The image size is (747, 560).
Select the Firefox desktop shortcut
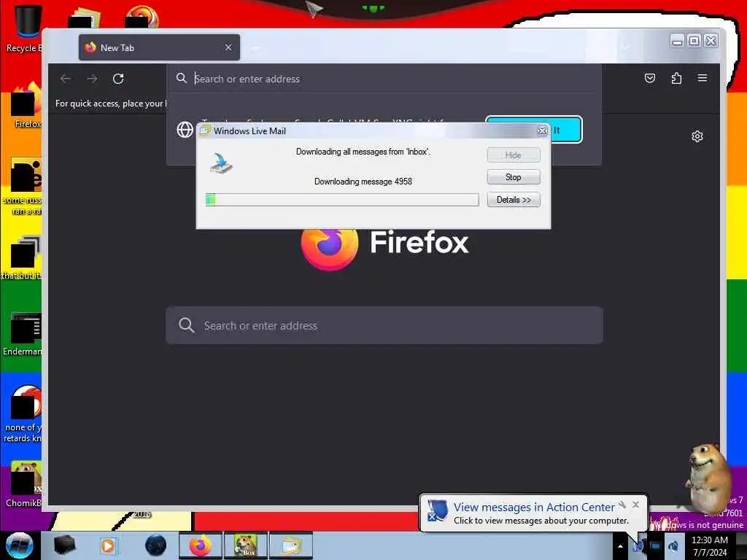26,106
